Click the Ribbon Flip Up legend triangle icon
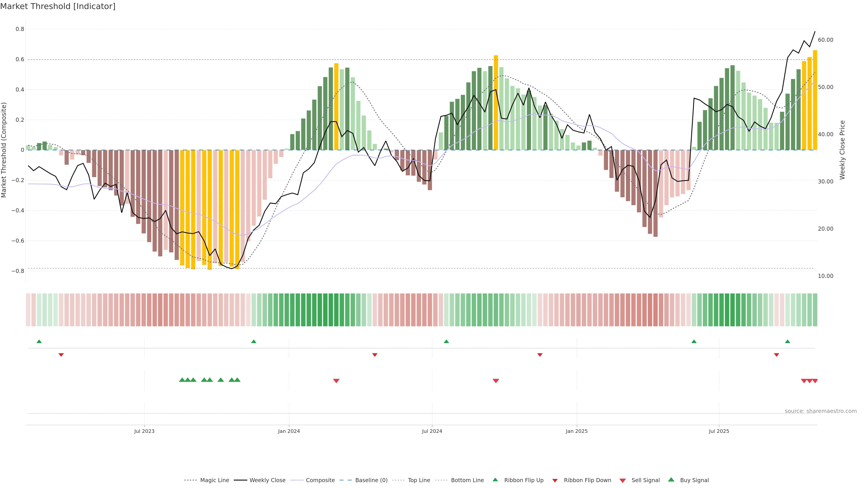 tap(495, 480)
